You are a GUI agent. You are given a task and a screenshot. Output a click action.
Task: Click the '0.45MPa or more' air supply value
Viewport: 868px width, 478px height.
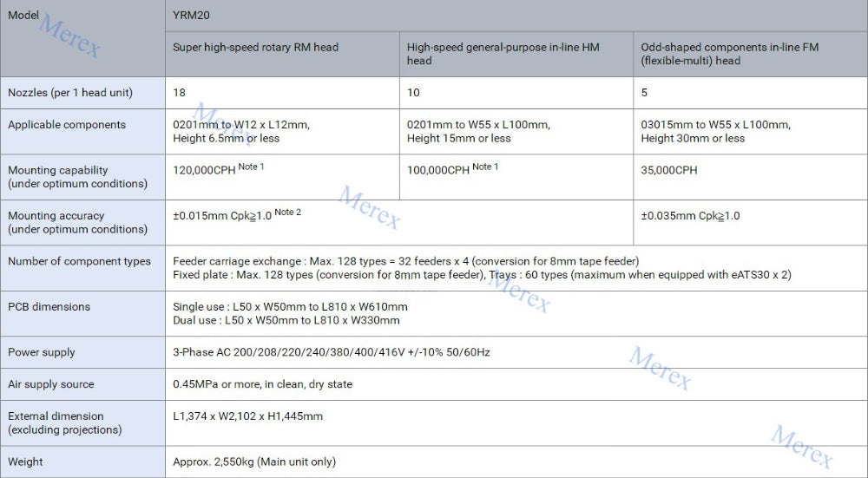coord(262,384)
